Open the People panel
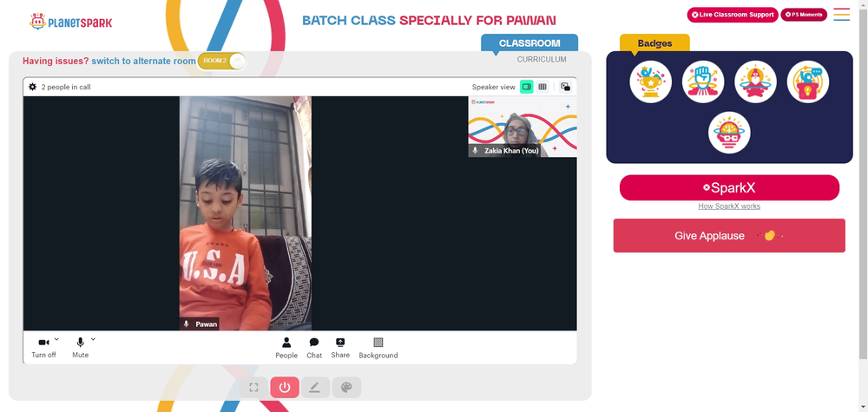Viewport: 868px width, 412px height. click(286, 349)
